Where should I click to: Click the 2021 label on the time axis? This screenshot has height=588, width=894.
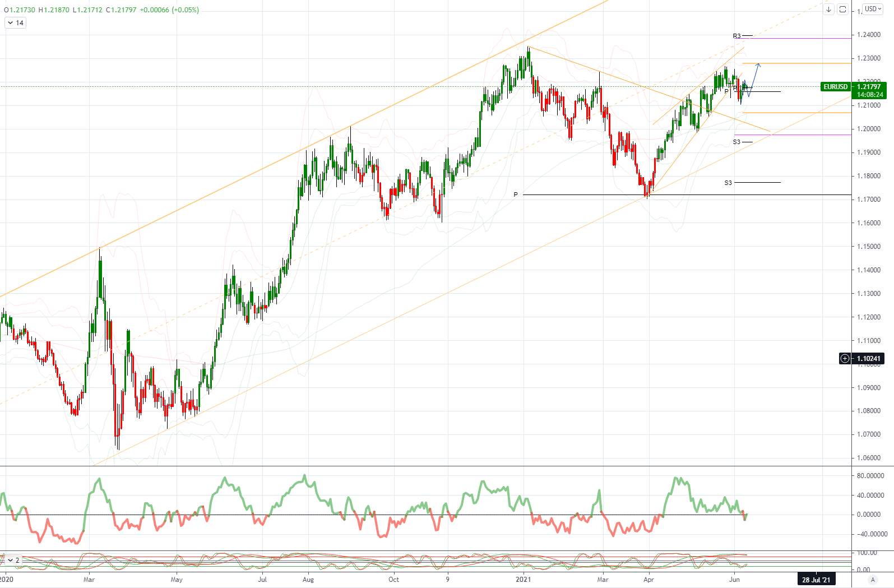tap(523, 580)
